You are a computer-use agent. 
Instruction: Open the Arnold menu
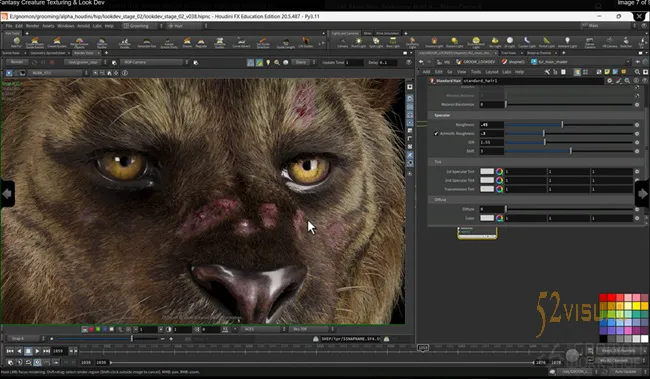[83, 26]
